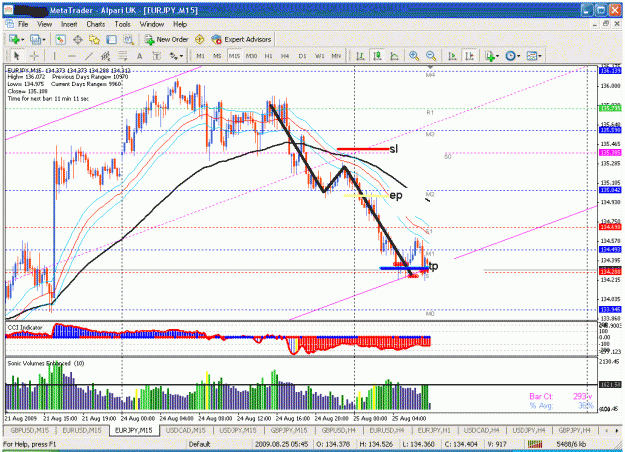Switch to candlestick chart display

click(x=377, y=56)
